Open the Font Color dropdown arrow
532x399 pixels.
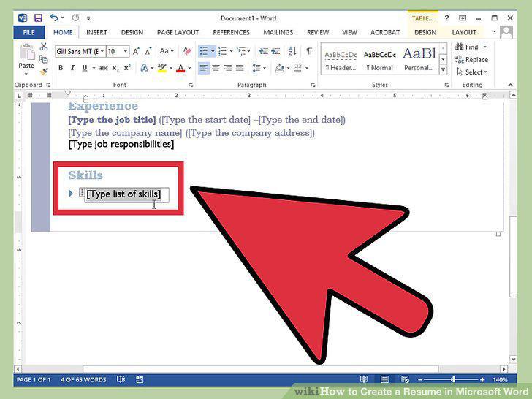(189, 68)
